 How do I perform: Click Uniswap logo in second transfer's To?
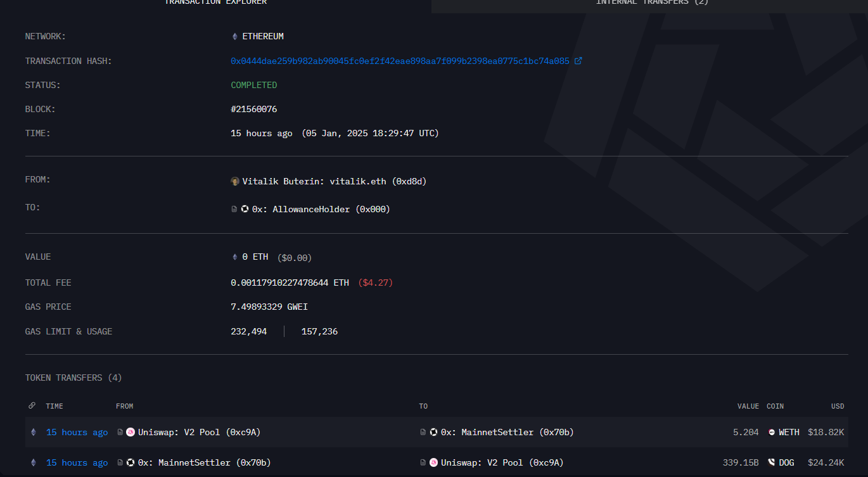(434, 463)
